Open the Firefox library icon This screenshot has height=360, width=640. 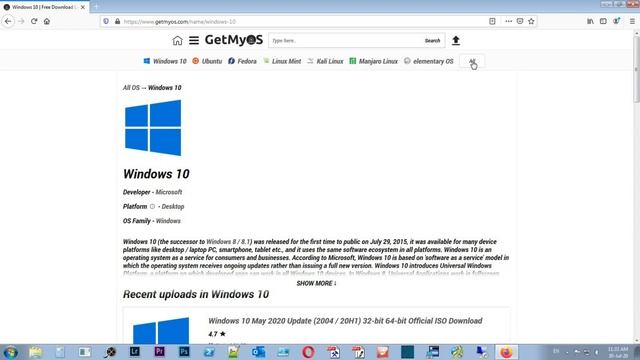point(590,21)
